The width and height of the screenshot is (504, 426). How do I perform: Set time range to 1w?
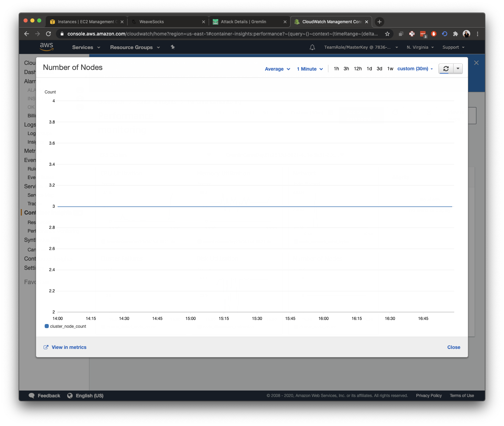pyautogui.click(x=390, y=69)
